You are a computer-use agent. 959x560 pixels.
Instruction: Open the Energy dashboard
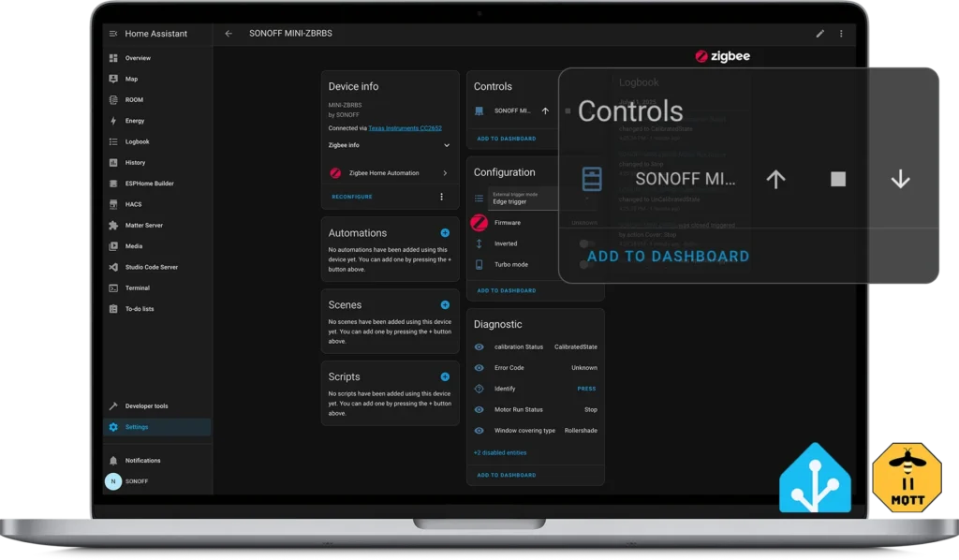156,121
